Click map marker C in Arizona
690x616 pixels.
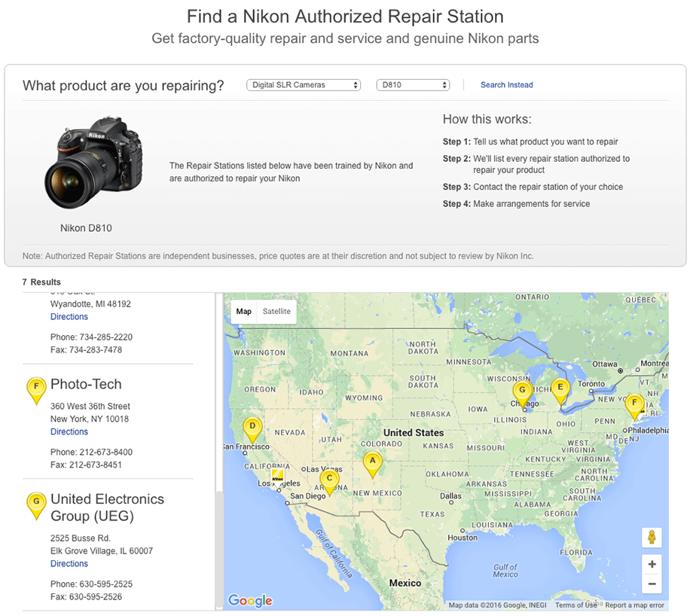[328, 480]
